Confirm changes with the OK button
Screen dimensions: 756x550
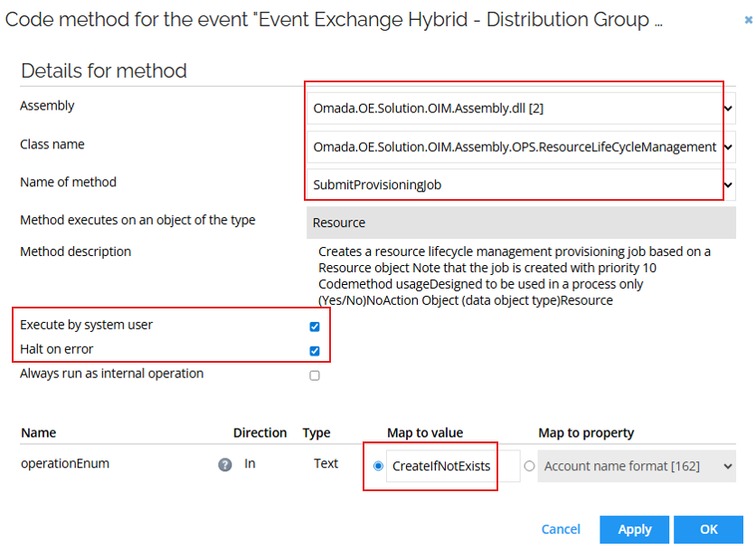pos(708,529)
